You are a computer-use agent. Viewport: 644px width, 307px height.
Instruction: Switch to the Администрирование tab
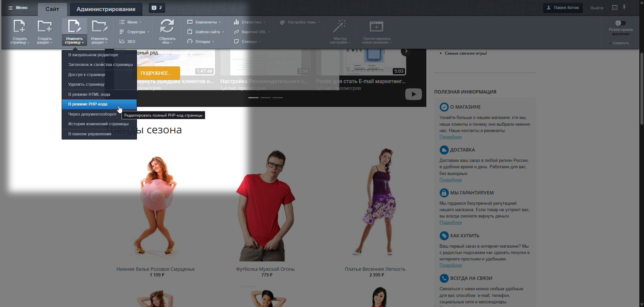pos(106,9)
